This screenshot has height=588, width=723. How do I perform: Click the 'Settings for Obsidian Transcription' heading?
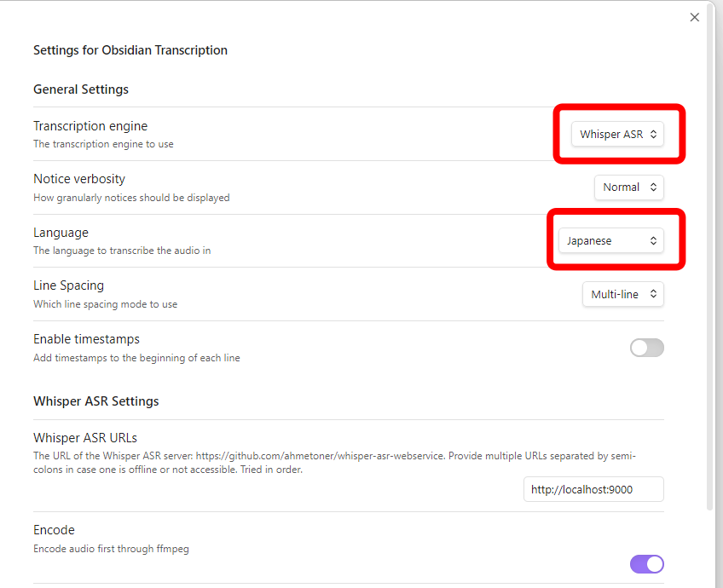click(x=130, y=50)
